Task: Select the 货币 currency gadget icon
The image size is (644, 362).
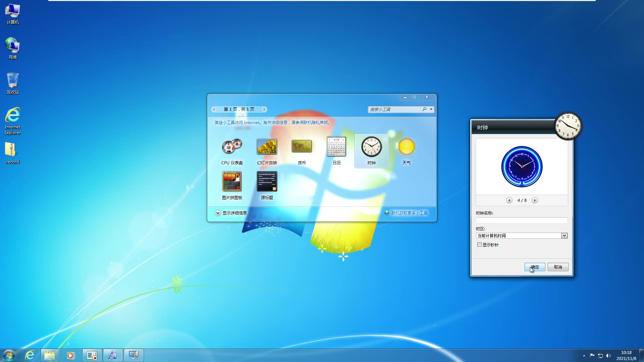Action: [x=302, y=147]
